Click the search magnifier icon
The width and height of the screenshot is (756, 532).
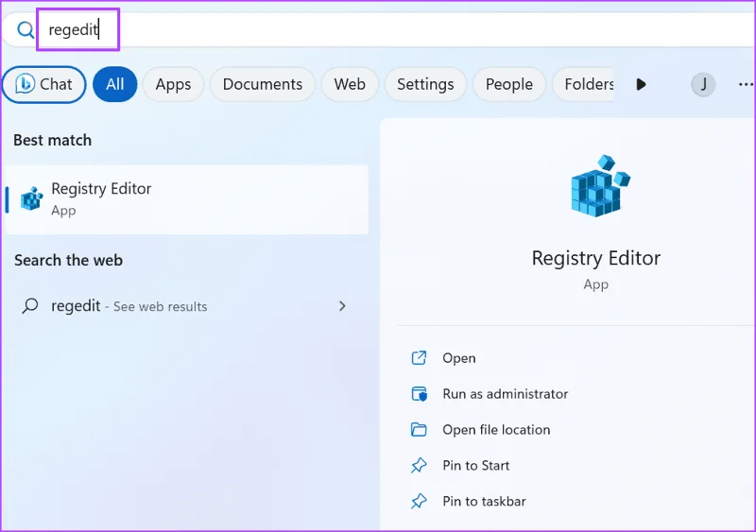(x=26, y=30)
